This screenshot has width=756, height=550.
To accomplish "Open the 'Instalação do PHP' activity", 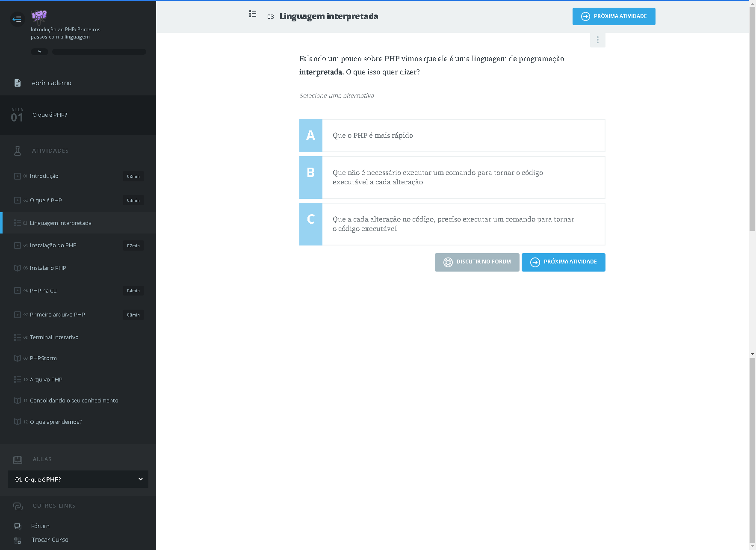I will [x=53, y=245].
